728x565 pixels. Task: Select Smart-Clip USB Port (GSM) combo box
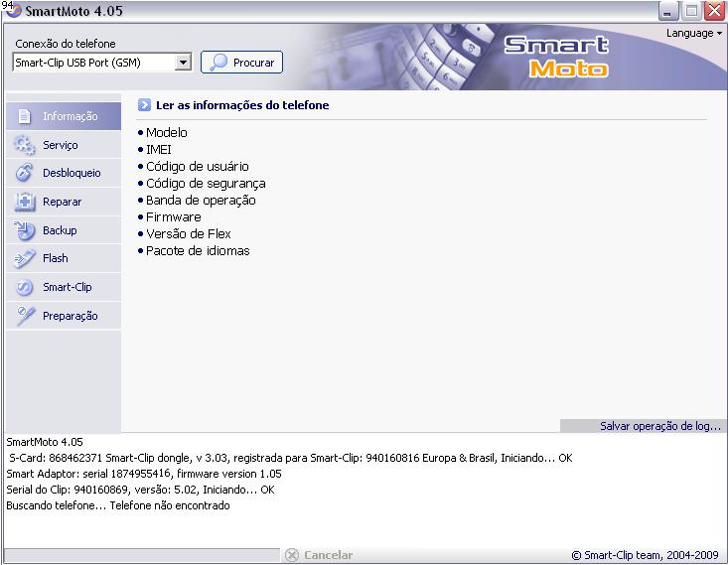102,63
